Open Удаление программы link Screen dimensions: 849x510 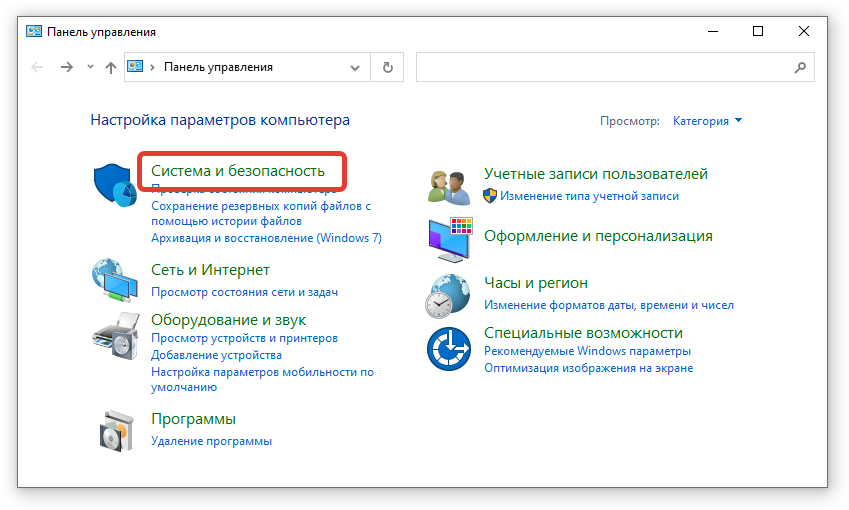coord(211,441)
